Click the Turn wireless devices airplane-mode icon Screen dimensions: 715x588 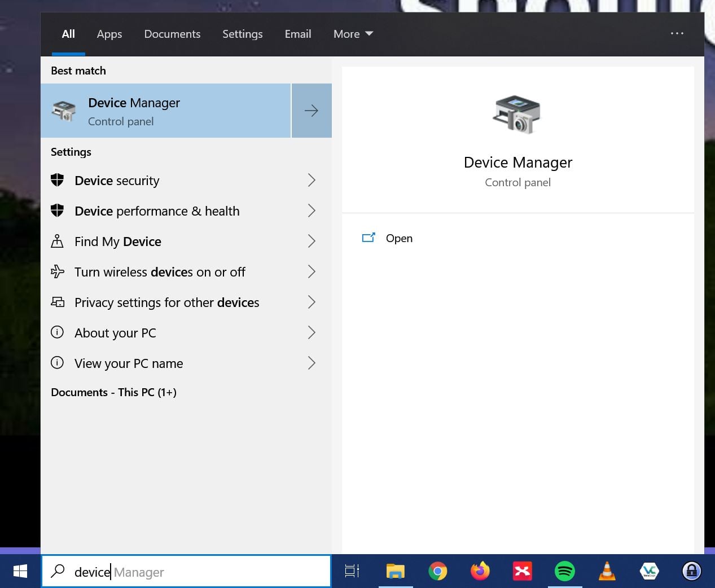click(x=57, y=271)
